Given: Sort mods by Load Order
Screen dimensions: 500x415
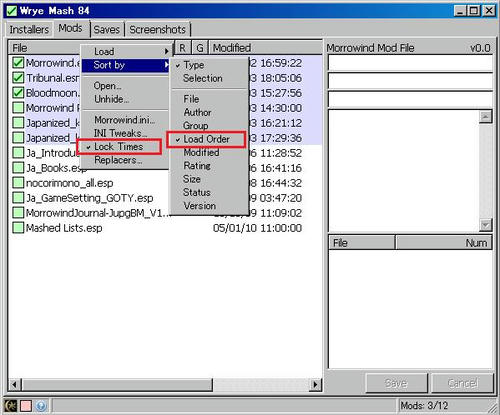Looking at the screenshot, I should coord(206,139).
